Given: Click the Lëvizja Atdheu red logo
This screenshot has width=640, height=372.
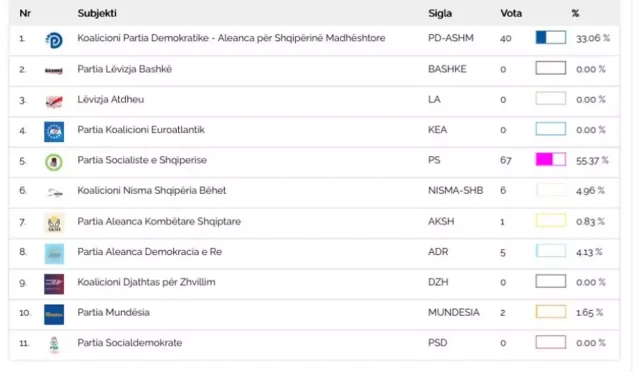Looking at the screenshot, I should click(54, 102).
